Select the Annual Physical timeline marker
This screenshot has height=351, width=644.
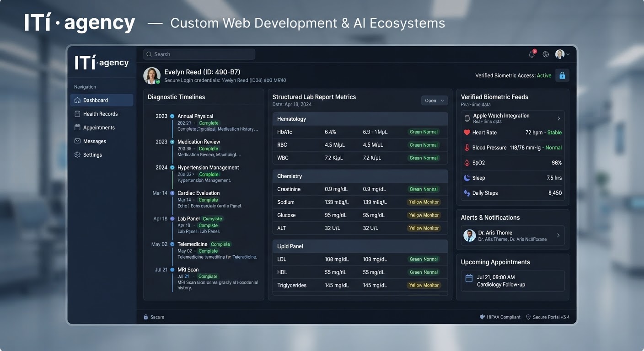tap(172, 116)
